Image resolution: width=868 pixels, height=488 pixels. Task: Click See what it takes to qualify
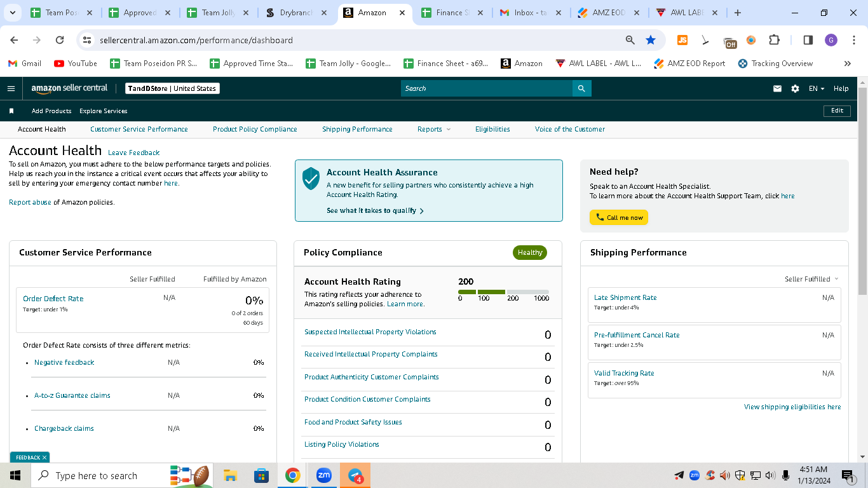(x=375, y=210)
